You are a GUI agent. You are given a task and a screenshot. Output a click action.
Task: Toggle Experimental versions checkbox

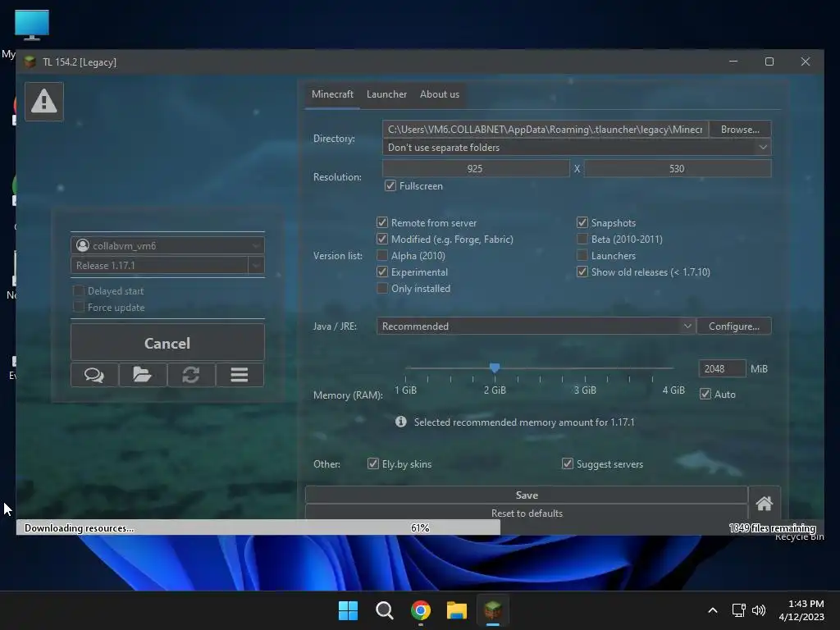pyautogui.click(x=382, y=272)
